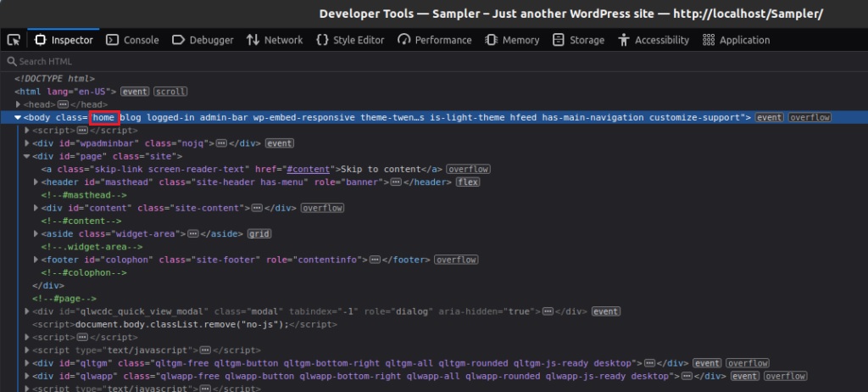Click the event badge on html tag
This screenshot has height=392, width=868.
[135, 92]
